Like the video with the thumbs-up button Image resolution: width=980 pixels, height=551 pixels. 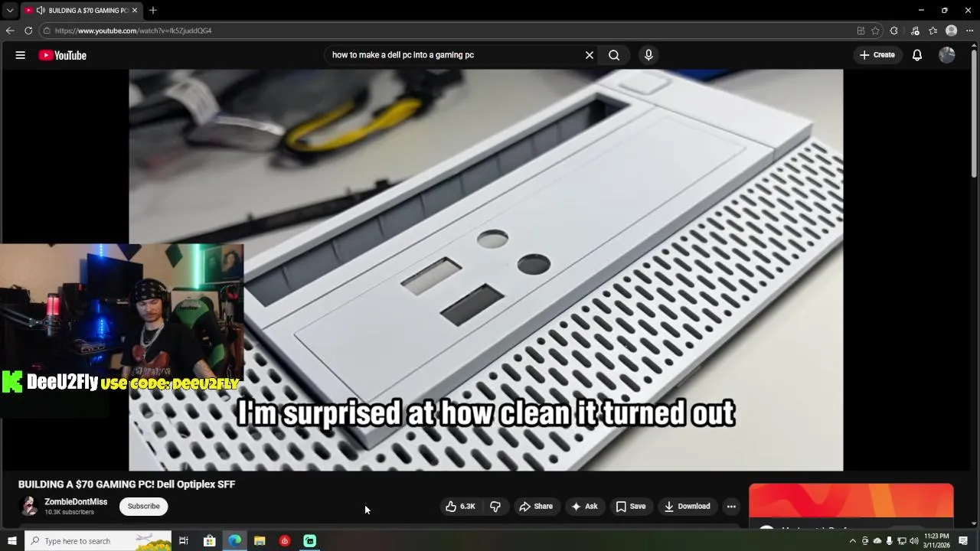(460, 506)
